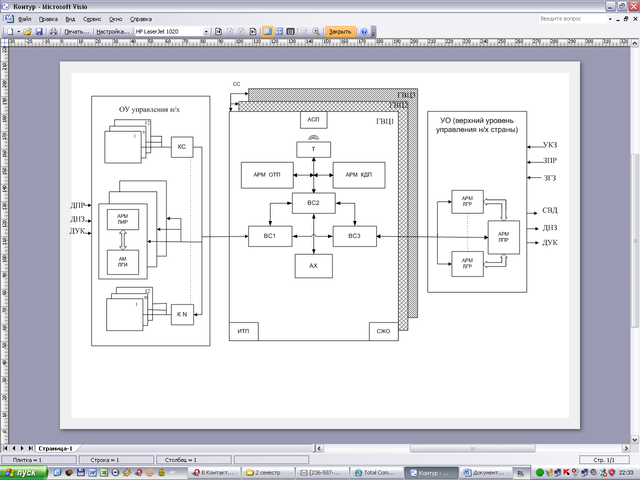Open the Файл menu
The height and width of the screenshot is (480, 640).
[24, 19]
